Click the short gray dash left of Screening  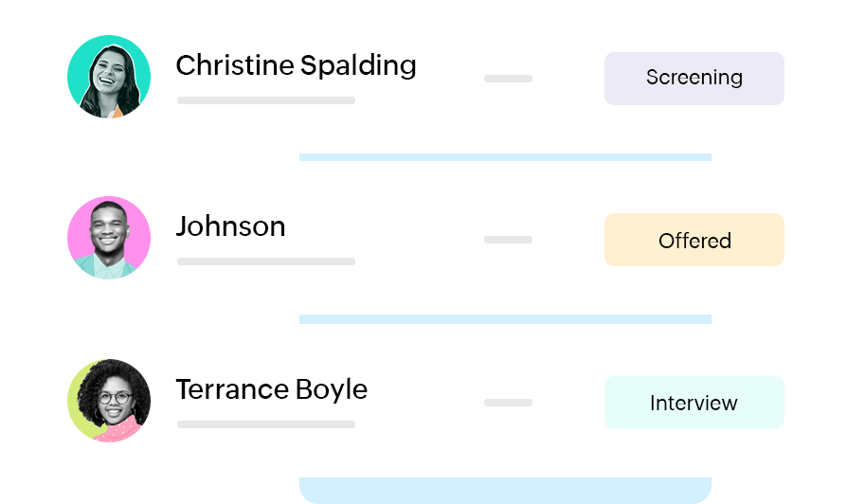click(x=508, y=79)
